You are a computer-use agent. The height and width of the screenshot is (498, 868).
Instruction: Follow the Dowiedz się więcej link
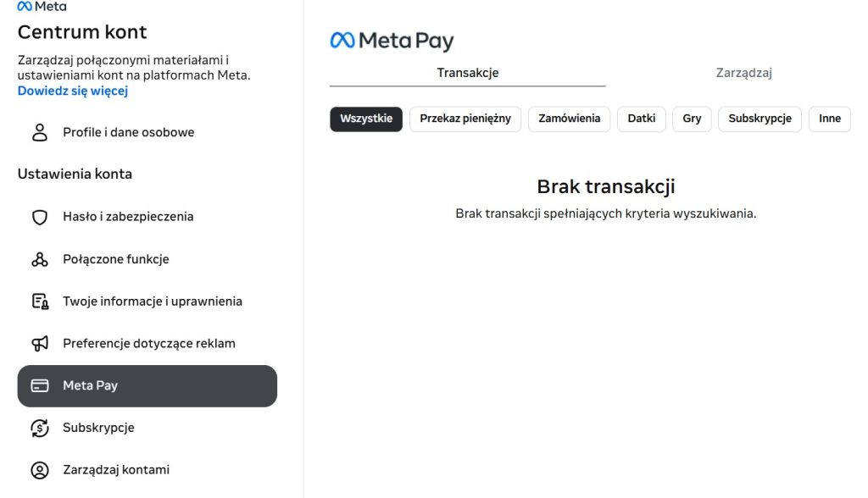pos(73,91)
